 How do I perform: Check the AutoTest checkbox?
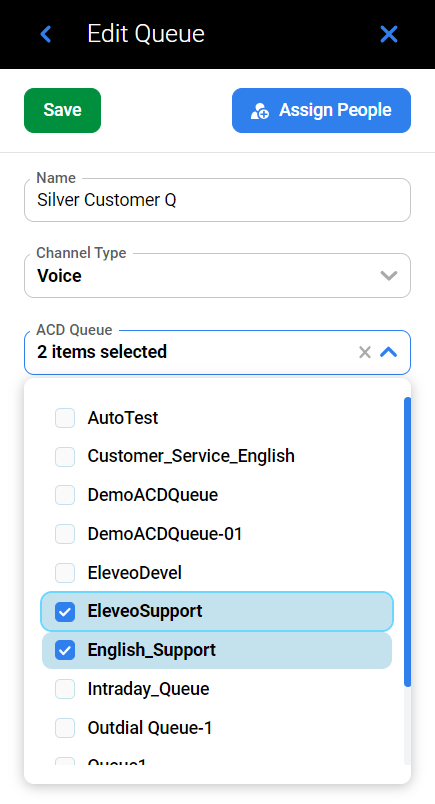[x=65, y=418]
